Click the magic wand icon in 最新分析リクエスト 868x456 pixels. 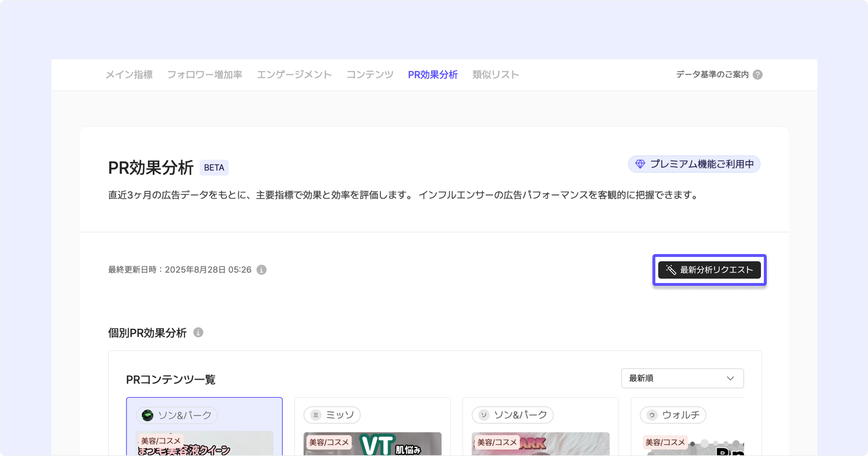coord(671,270)
